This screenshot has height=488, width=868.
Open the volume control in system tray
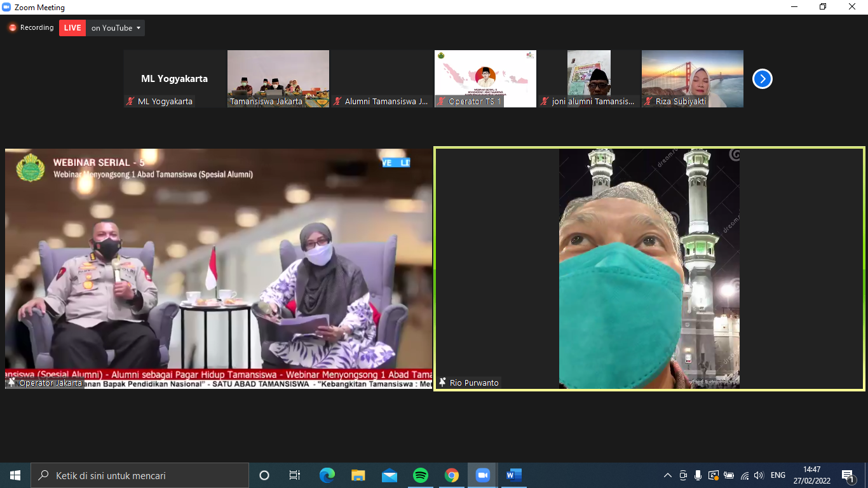coord(758,475)
